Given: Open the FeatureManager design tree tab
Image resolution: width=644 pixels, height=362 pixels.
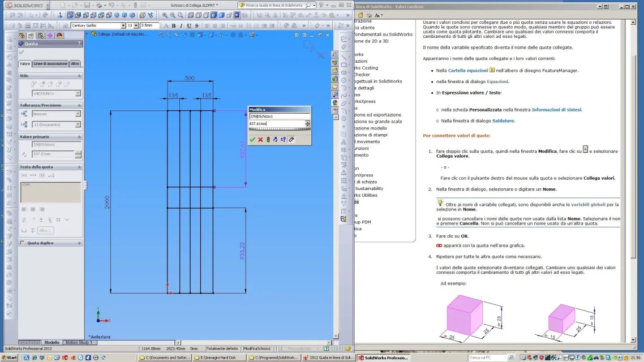Looking at the screenshot, I should click(x=22, y=35).
